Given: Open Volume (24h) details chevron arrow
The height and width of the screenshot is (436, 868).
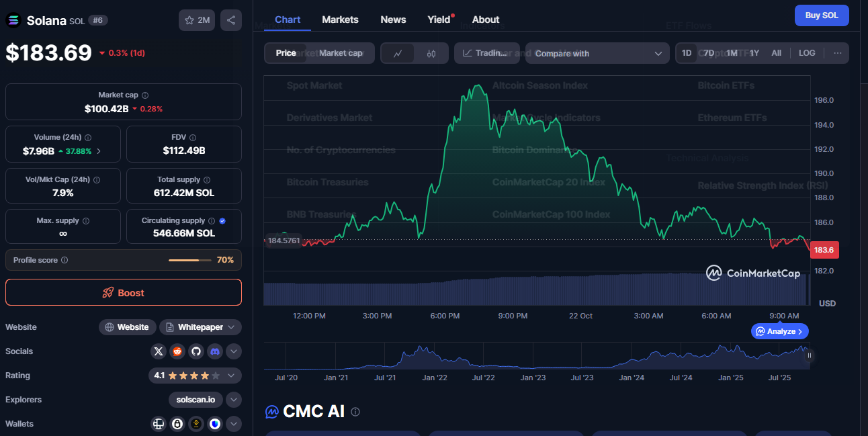Looking at the screenshot, I should [99, 151].
